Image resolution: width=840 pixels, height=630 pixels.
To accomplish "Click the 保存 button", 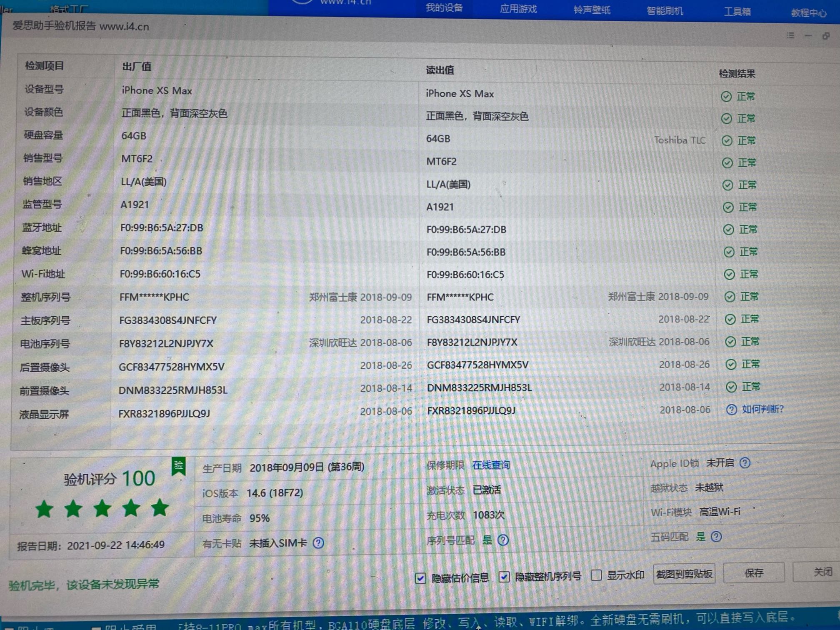I will [x=753, y=573].
